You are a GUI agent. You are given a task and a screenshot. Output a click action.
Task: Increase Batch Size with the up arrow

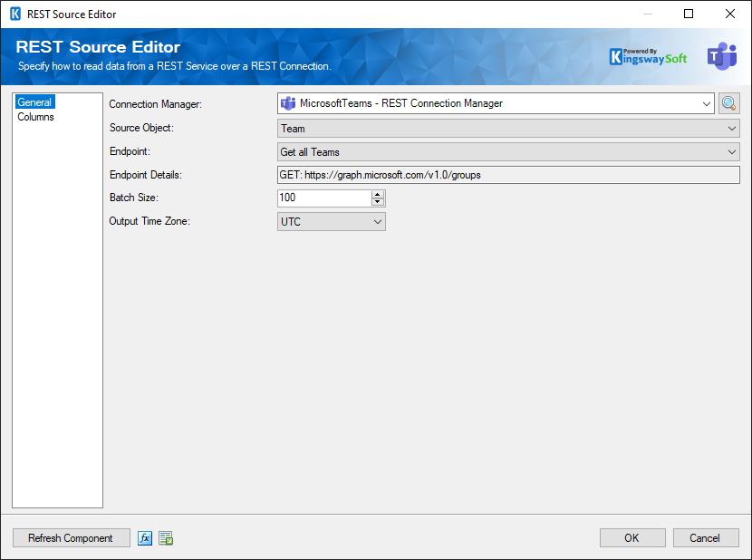378,194
